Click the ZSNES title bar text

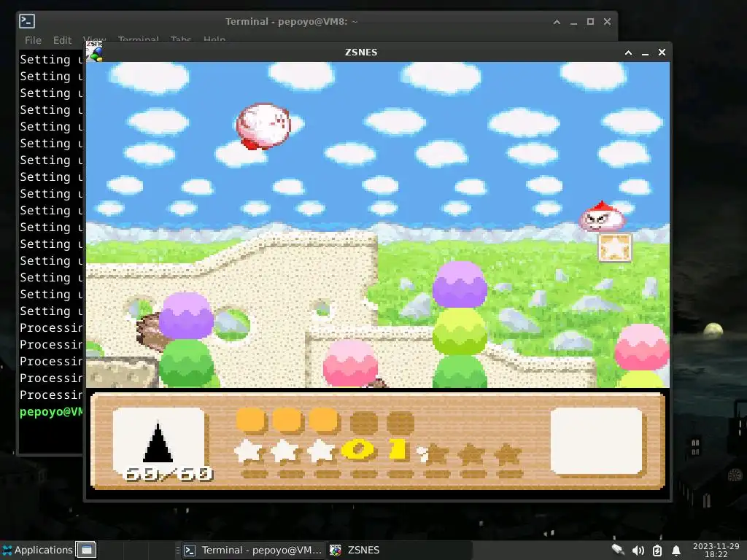361,52
